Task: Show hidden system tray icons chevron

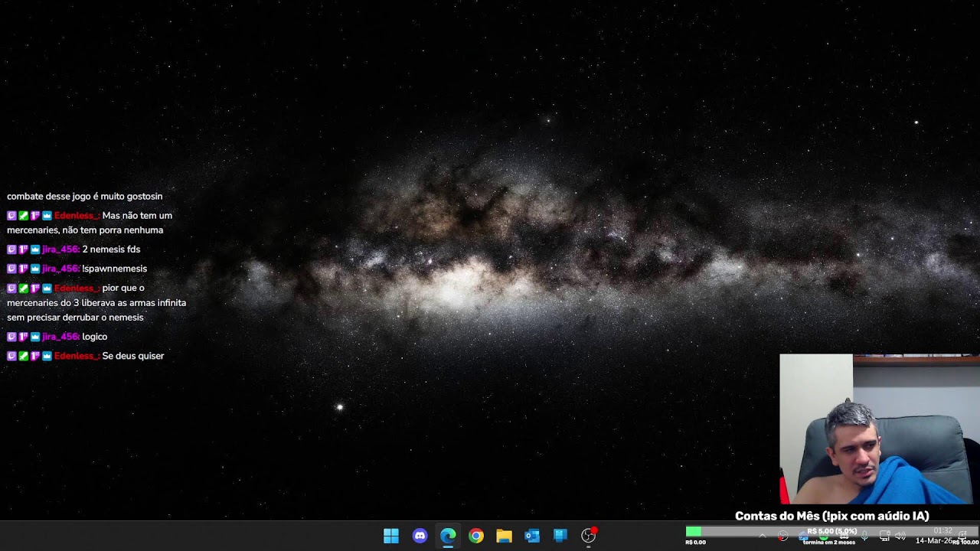Action: (x=762, y=536)
